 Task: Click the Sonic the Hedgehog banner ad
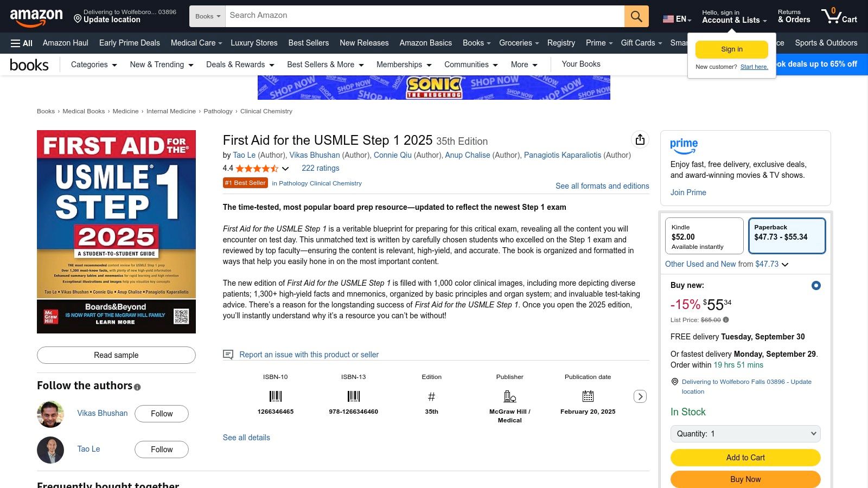(434, 88)
